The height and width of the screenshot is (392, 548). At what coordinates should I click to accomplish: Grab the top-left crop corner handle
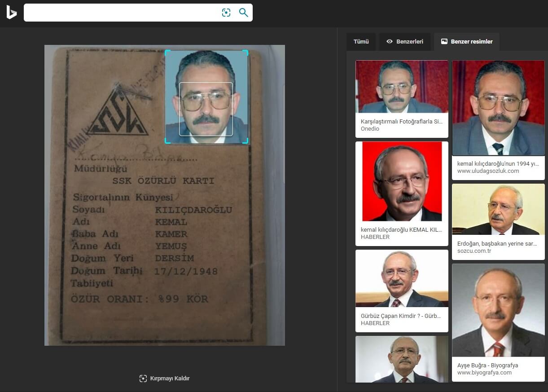point(167,51)
